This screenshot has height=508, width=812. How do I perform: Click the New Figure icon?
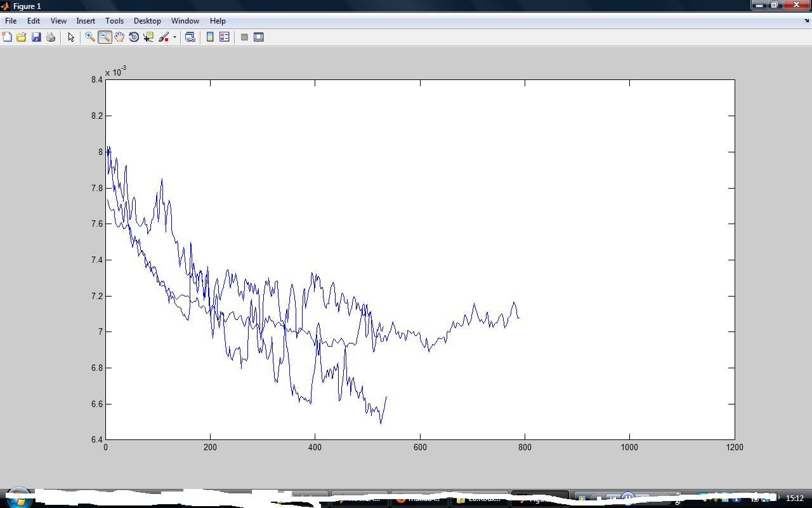[x=7, y=37]
